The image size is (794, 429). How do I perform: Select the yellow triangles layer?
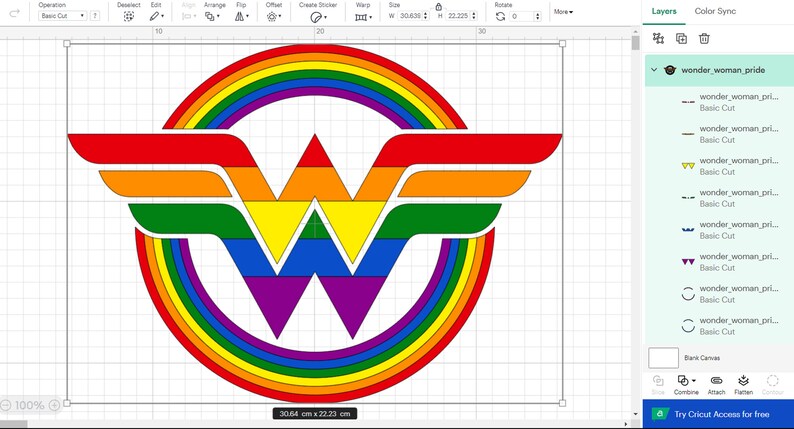tap(719, 166)
